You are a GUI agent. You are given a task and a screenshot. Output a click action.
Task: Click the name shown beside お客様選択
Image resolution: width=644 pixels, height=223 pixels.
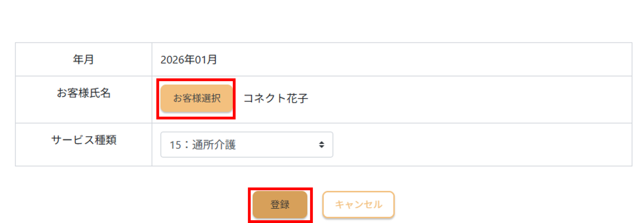click(x=276, y=98)
